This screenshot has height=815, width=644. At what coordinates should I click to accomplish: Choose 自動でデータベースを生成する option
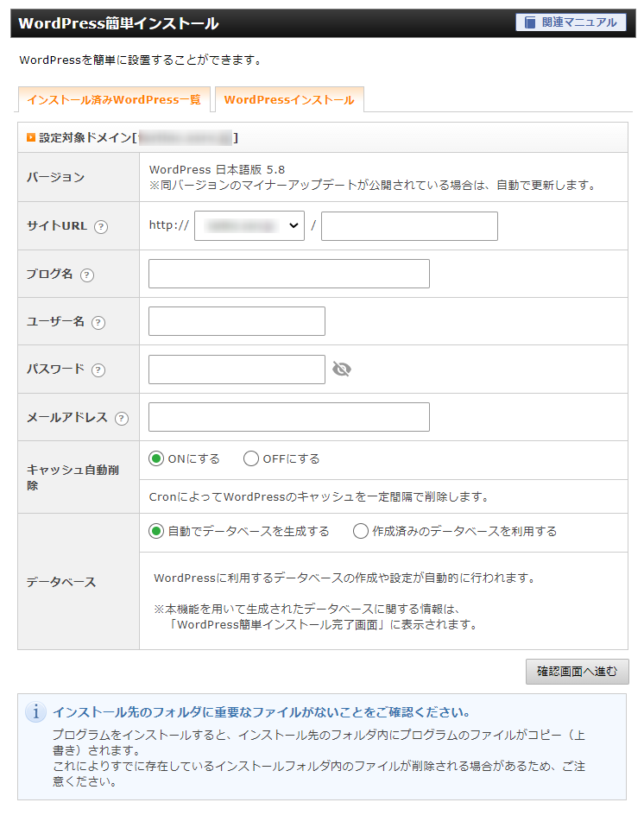coord(156,531)
